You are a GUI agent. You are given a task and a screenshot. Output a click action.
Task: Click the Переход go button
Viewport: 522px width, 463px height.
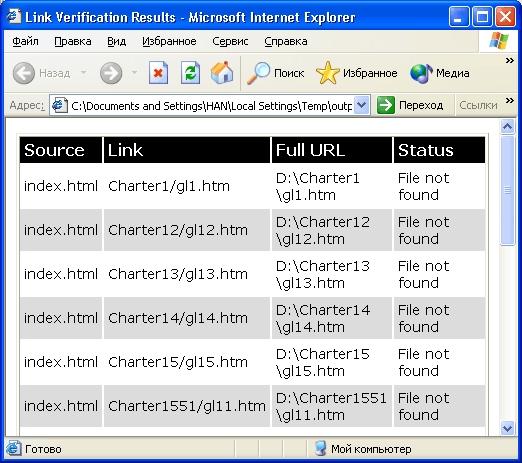pos(410,105)
